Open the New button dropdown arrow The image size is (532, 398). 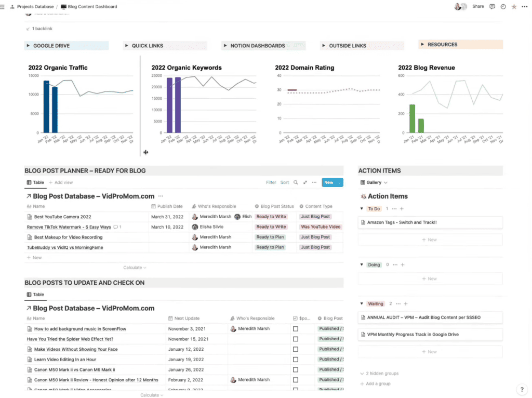tap(339, 182)
